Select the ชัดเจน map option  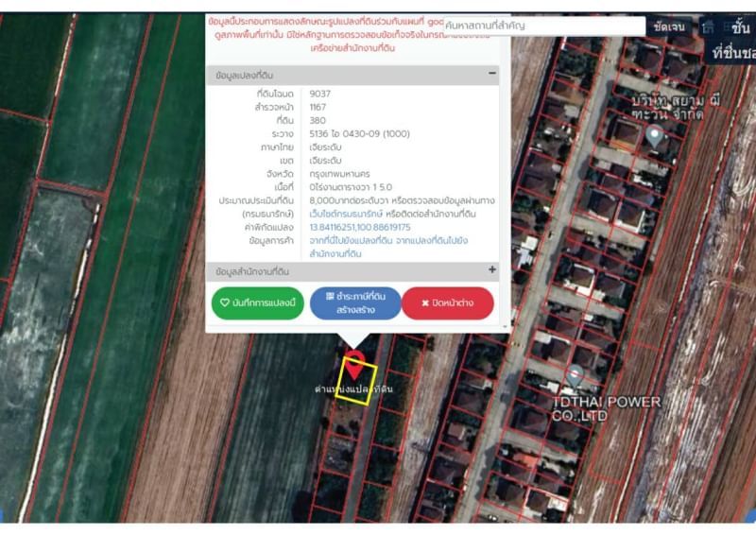click(669, 27)
